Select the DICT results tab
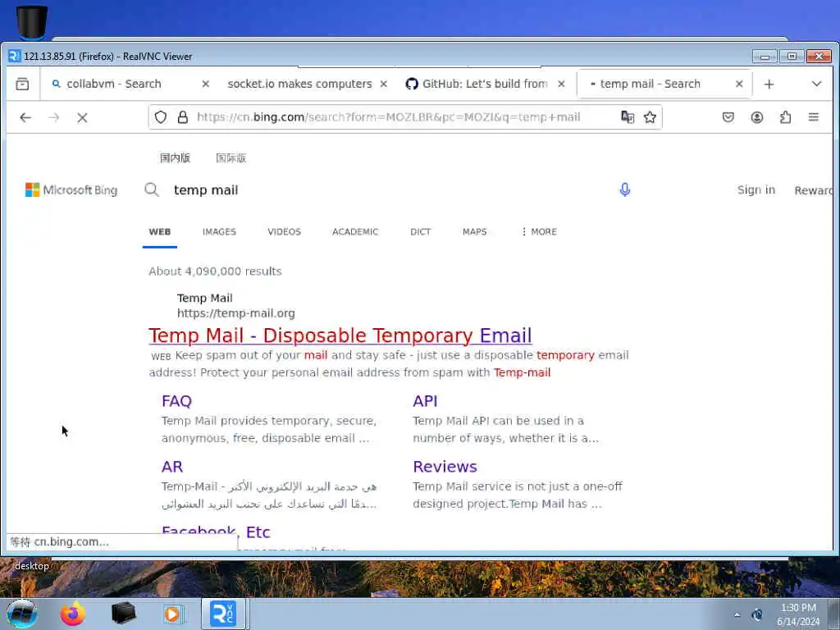 pos(421,232)
